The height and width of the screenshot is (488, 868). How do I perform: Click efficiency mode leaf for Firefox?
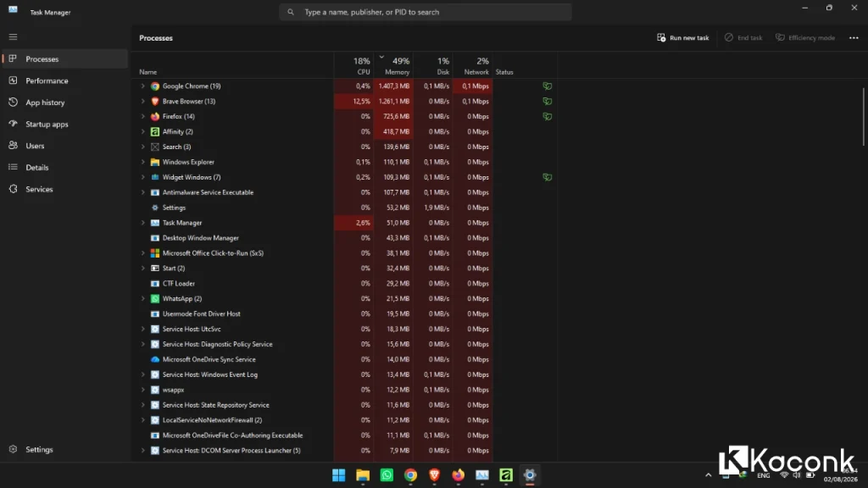click(x=547, y=117)
